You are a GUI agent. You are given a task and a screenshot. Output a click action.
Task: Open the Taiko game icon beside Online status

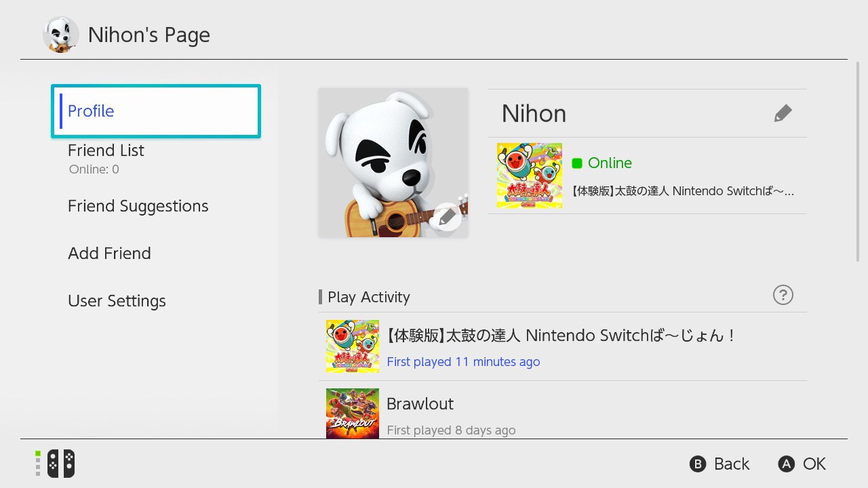click(x=530, y=175)
